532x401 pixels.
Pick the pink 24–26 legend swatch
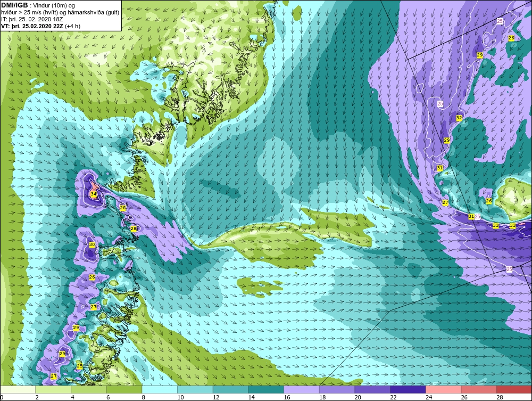tap(443, 389)
